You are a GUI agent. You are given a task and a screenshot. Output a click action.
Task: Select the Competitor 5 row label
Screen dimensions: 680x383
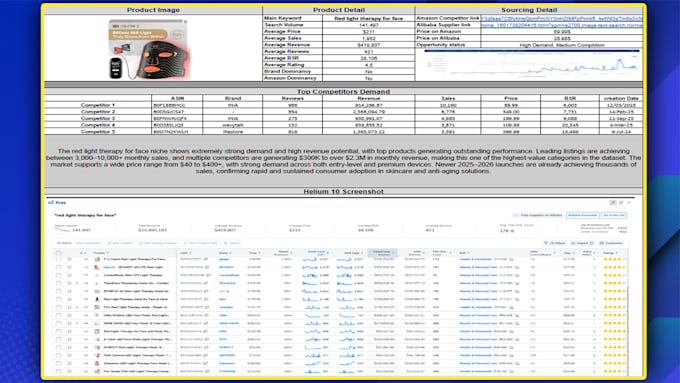pos(98,131)
